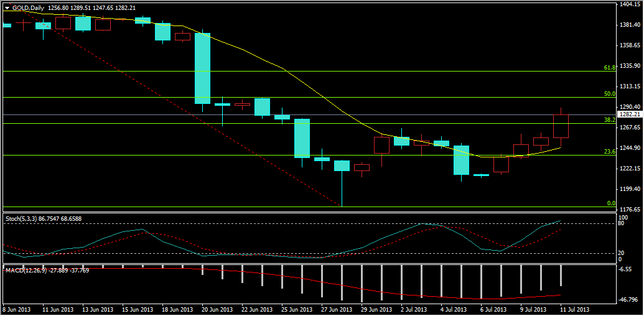The width and height of the screenshot is (644, 316).
Task: Click the 8 Jun 2013 date label
Action: pos(16,309)
